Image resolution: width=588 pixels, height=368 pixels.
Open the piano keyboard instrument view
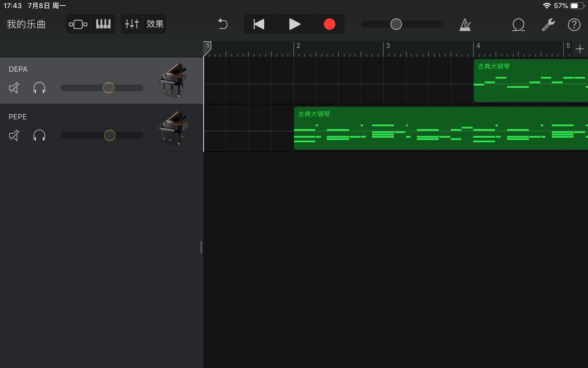pyautogui.click(x=103, y=24)
